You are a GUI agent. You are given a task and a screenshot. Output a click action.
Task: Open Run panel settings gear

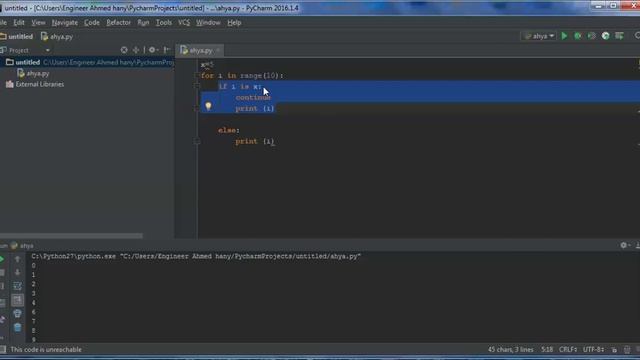(x=624, y=246)
